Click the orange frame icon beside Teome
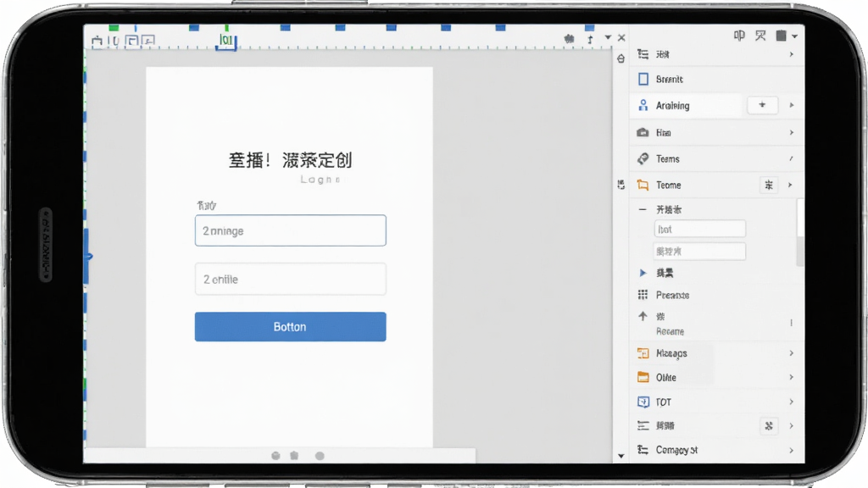The image size is (868, 488). click(x=643, y=185)
